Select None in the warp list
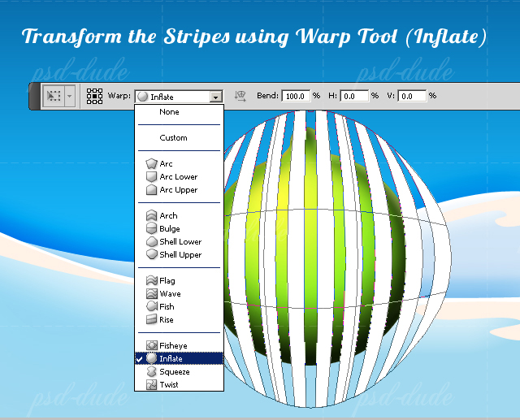Viewport: 520px width, 420px height. coord(179,112)
